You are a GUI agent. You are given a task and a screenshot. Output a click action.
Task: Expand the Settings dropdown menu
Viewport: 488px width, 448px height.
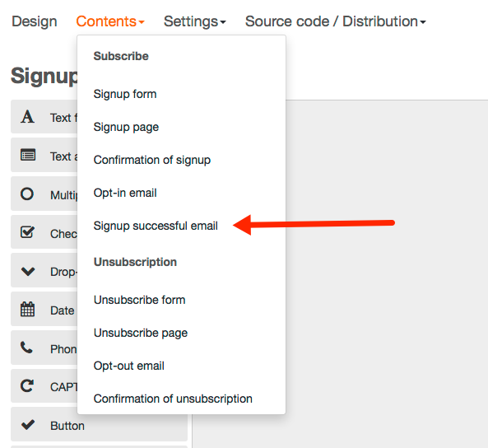click(195, 21)
